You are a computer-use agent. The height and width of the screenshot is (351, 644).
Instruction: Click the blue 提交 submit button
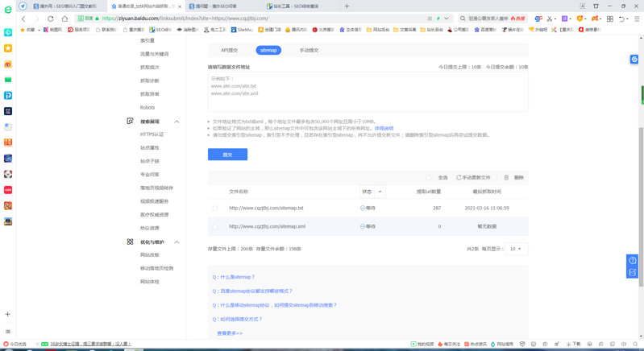(227, 155)
